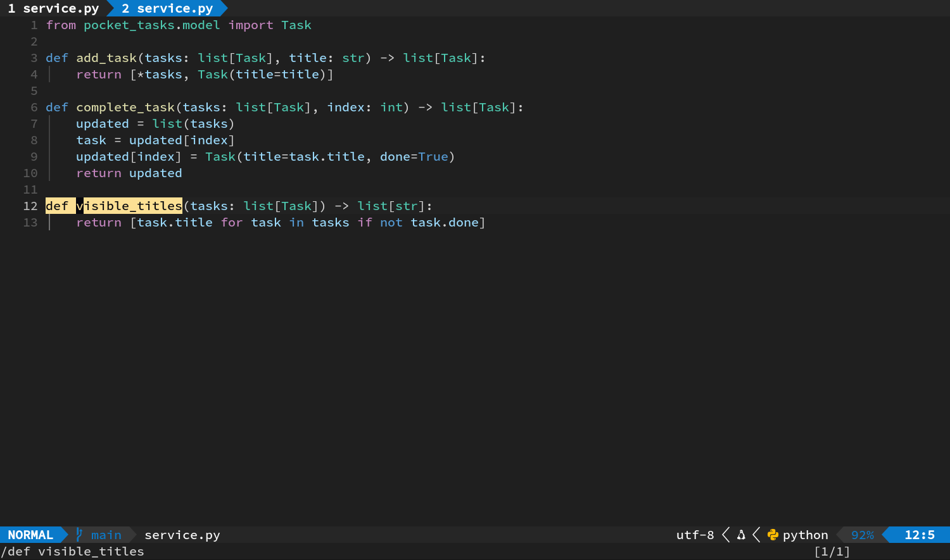Viewport: 950px width, 560px height.
Task: Click the 12:5 cursor position indicator
Action: [x=920, y=535]
